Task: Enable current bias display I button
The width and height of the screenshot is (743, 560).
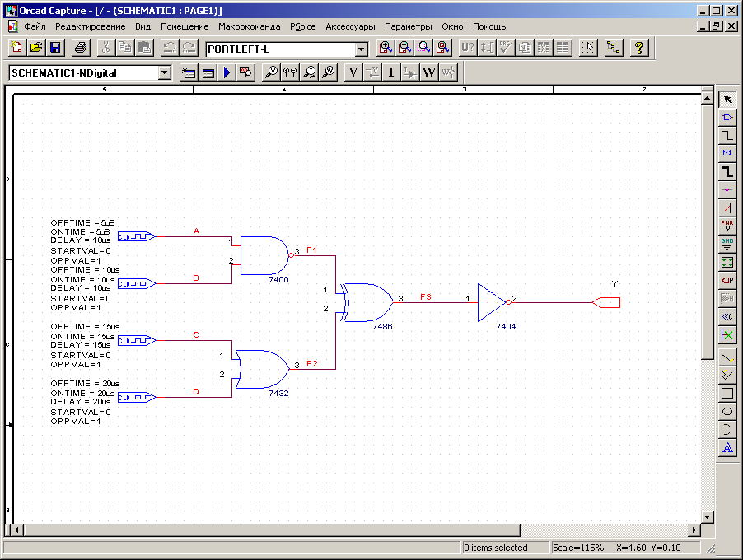Action: click(391, 72)
